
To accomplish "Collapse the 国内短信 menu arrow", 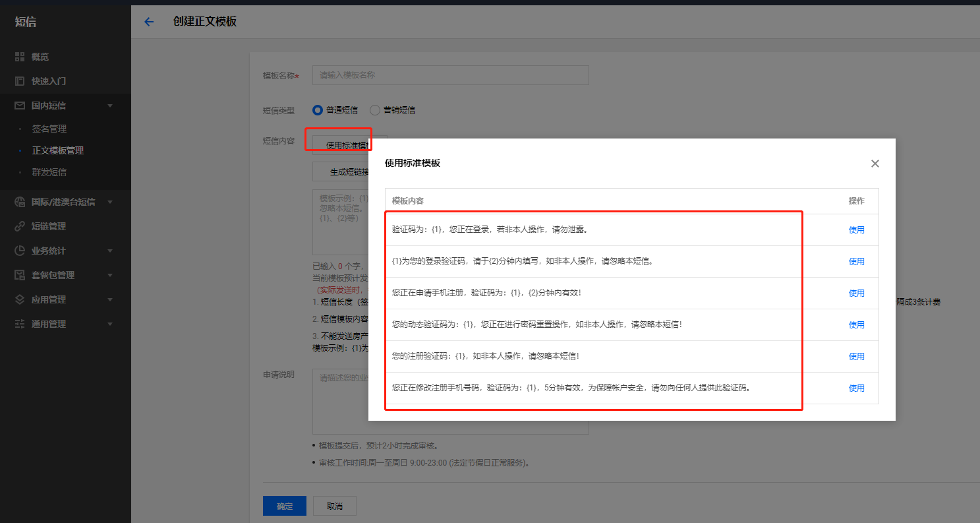I will [110, 106].
